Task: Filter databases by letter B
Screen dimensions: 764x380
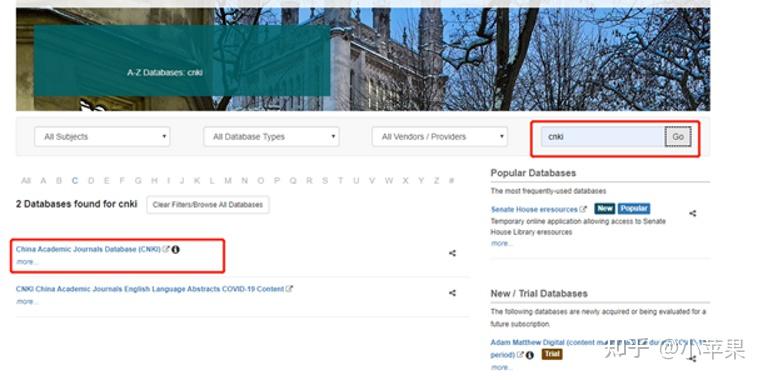Action: click(x=59, y=181)
